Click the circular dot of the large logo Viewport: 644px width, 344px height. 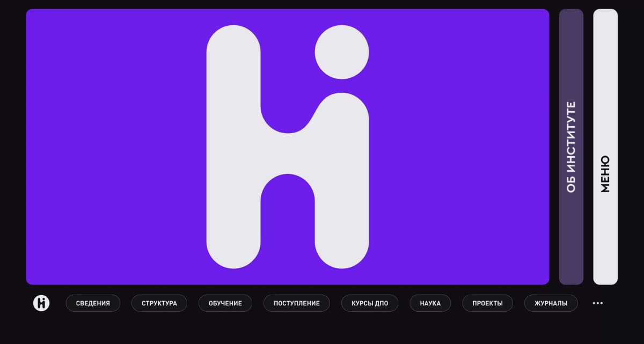(342, 52)
